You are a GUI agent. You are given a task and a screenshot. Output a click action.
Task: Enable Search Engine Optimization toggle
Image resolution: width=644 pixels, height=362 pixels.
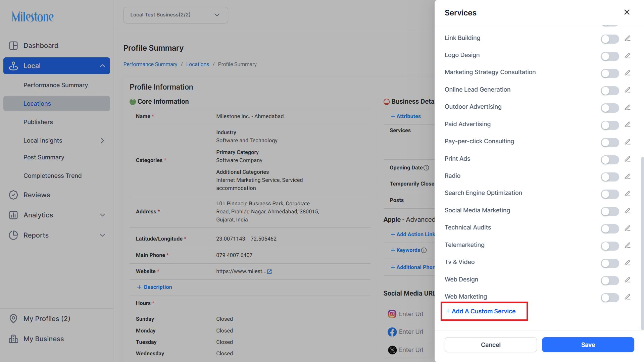(x=609, y=194)
